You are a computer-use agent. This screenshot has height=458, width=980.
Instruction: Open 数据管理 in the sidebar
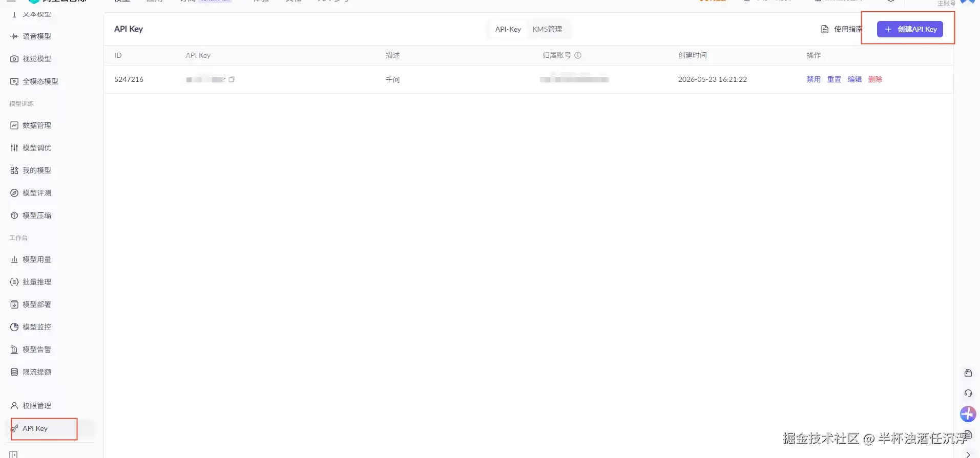coord(31,125)
